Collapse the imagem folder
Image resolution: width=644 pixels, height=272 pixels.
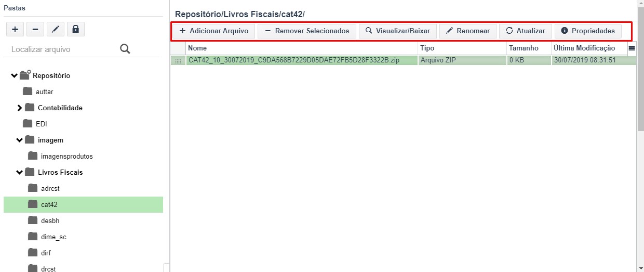(19, 140)
